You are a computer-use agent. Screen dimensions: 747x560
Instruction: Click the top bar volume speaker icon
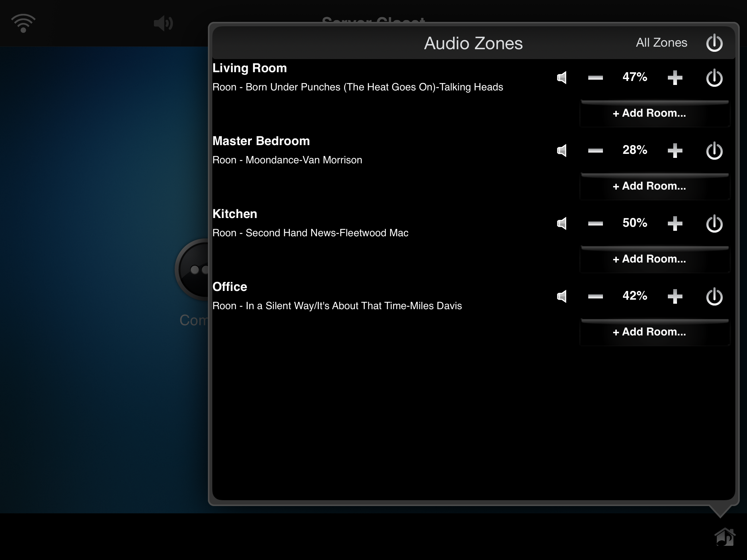pos(163,24)
